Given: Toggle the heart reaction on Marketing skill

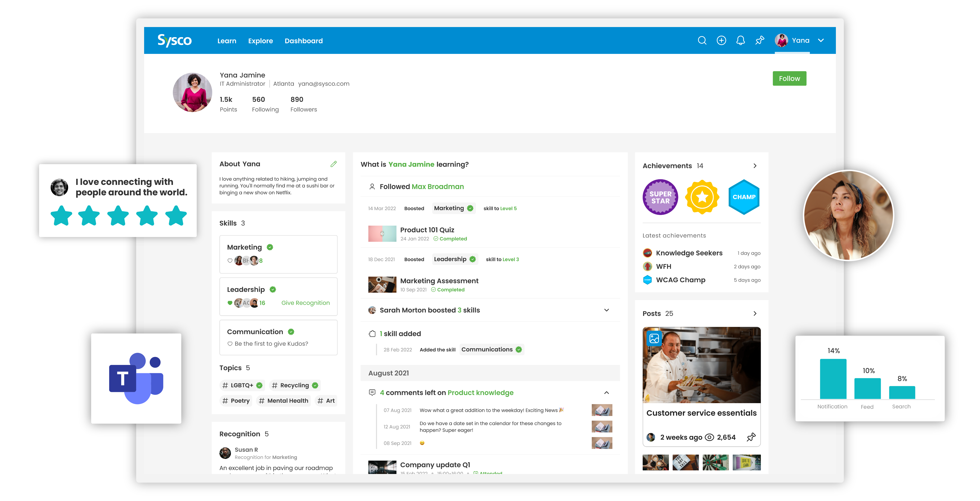Looking at the screenshot, I should (230, 260).
